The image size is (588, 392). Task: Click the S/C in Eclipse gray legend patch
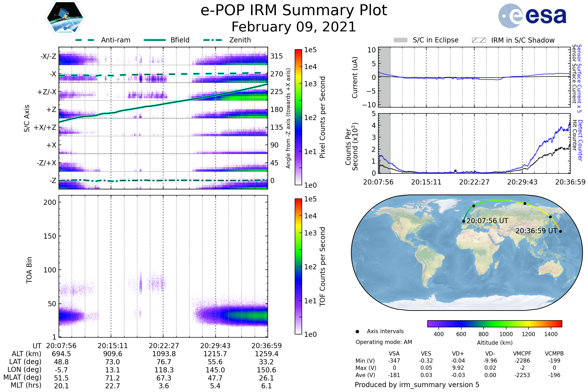401,40
